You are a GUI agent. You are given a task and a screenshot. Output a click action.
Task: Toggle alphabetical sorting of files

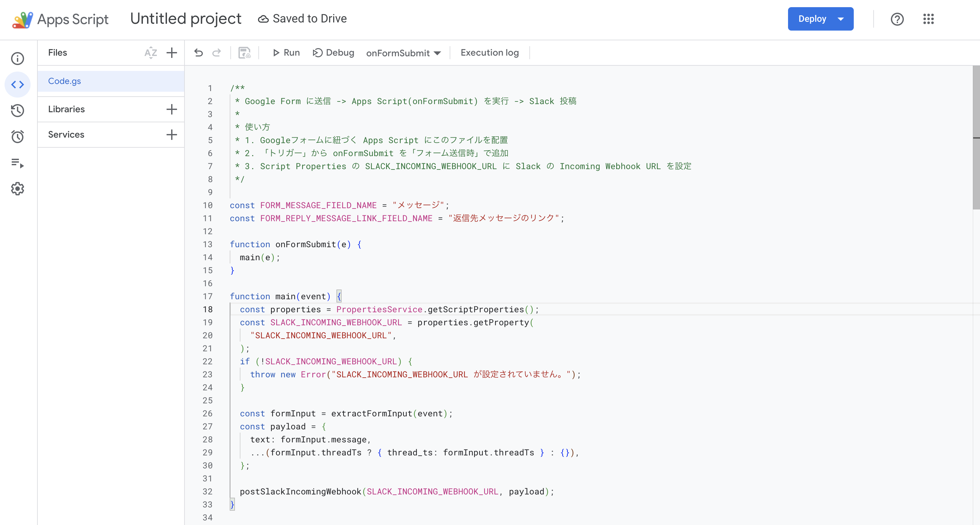click(151, 53)
